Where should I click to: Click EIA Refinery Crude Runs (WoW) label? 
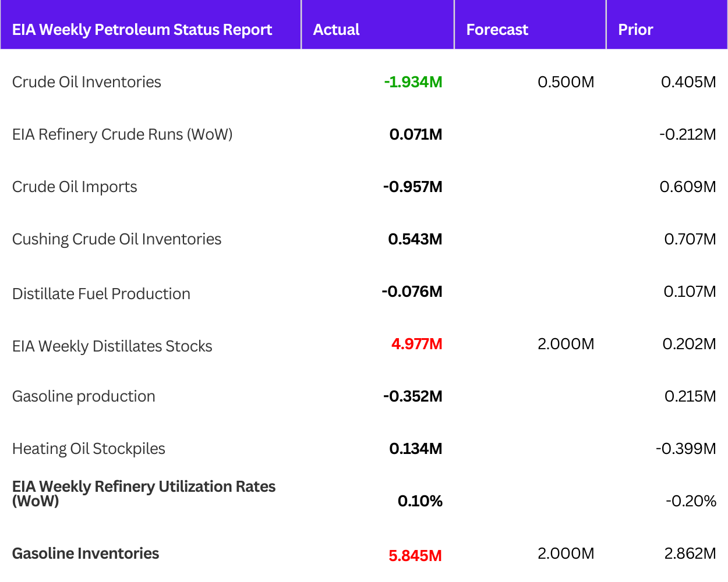122,134
